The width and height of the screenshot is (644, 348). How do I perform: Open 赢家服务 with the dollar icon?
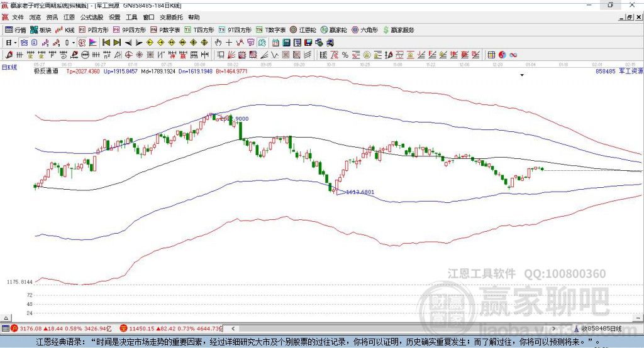tap(398, 30)
